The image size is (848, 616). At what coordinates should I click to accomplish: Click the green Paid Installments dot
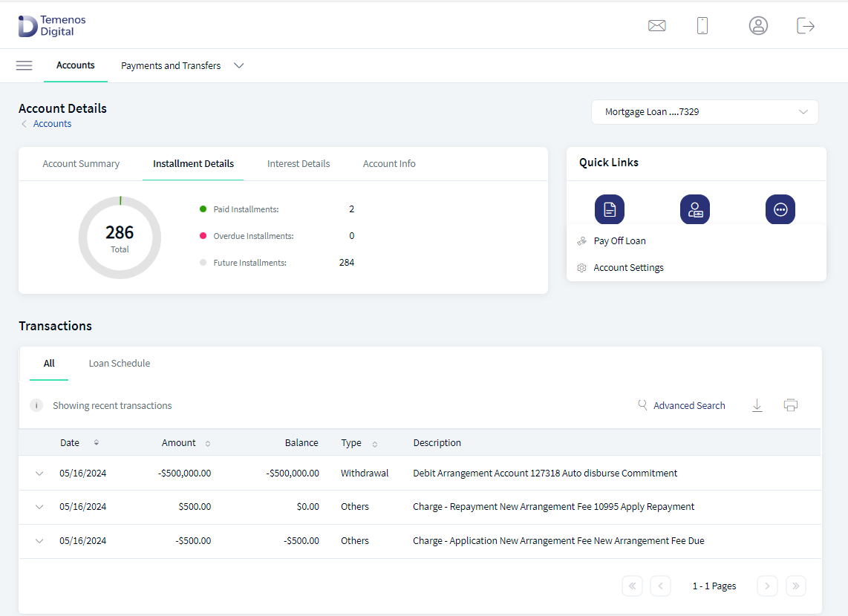point(203,209)
